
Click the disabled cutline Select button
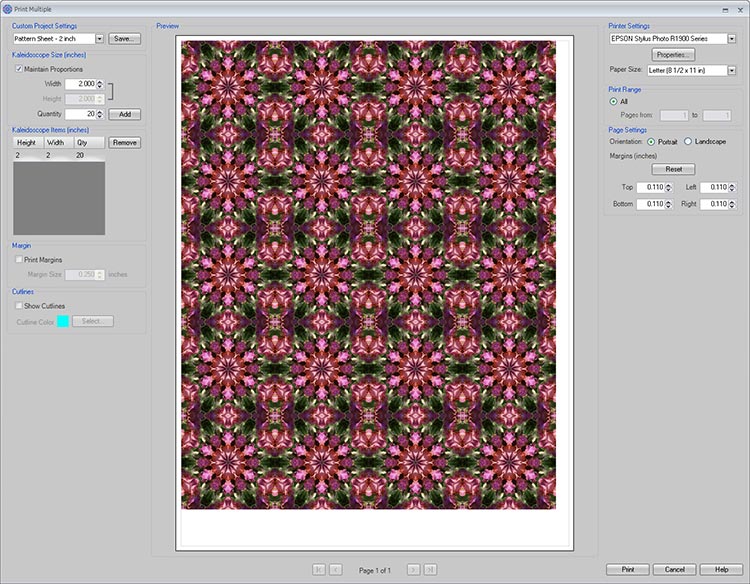click(x=93, y=321)
